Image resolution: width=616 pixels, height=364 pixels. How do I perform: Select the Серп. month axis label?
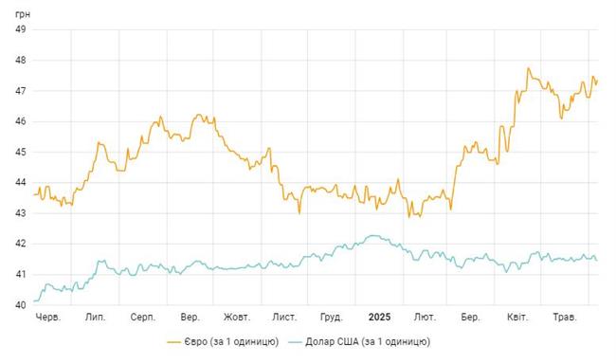142,317
